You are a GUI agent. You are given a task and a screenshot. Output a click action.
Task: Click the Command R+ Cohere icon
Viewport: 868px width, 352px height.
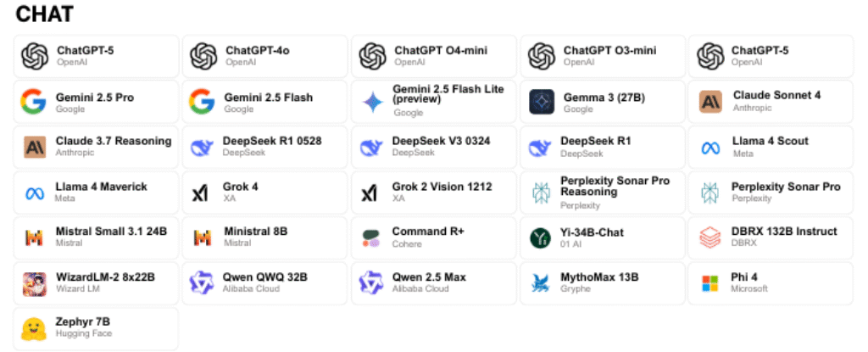(x=372, y=237)
